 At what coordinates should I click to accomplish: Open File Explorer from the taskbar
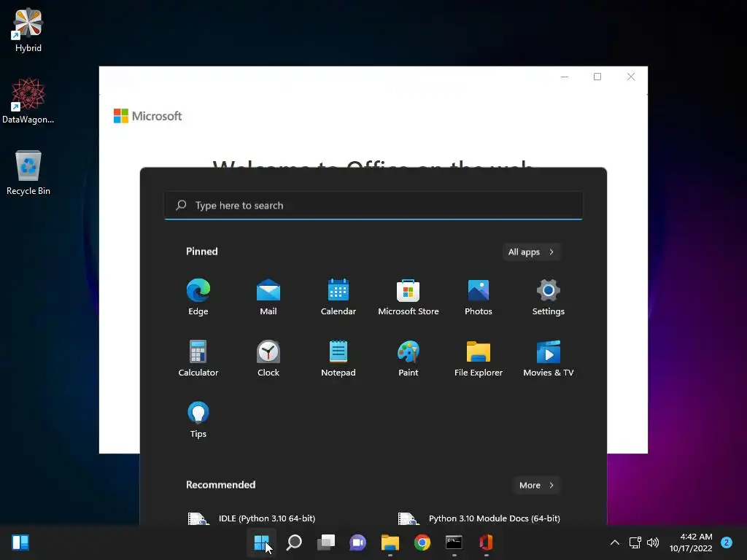(390, 542)
